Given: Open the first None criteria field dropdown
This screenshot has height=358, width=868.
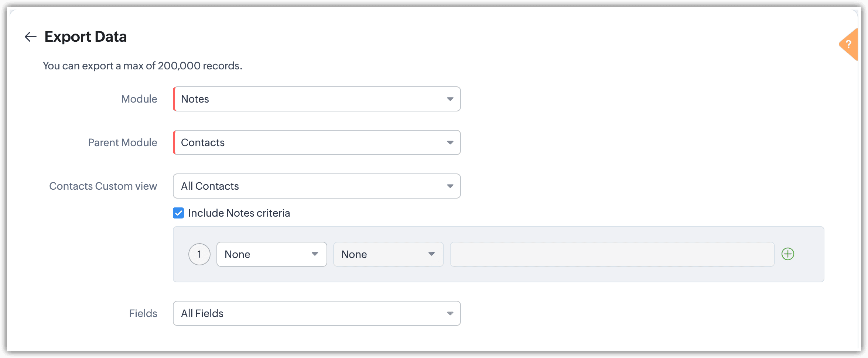Looking at the screenshot, I should click(x=271, y=254).
